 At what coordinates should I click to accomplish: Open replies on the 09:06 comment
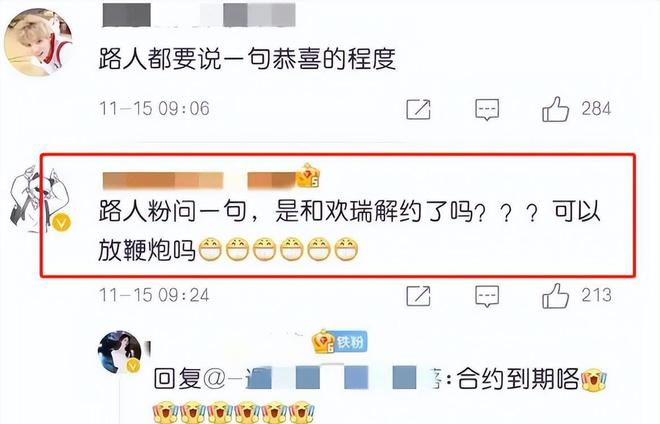487,109
